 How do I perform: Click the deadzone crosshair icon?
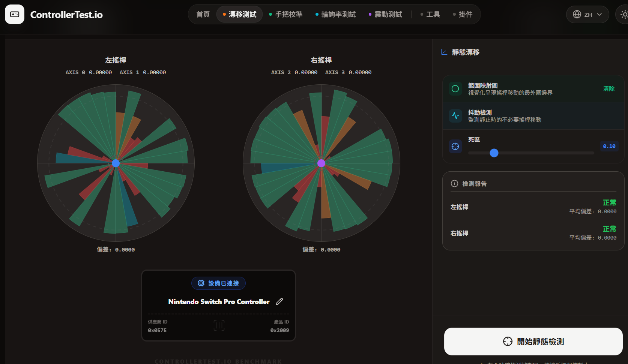coord(455,147)
